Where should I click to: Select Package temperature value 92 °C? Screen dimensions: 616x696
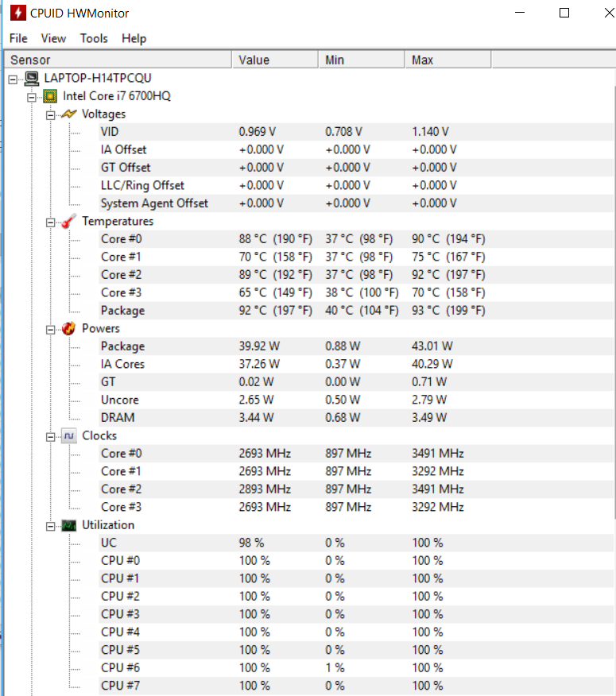pyautogui.click(x=275, y=311)
